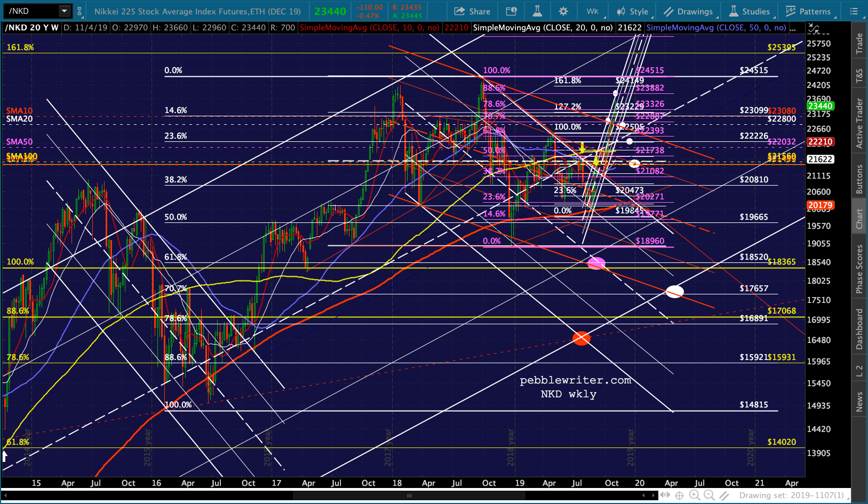This screenshot has width=868, height=504.
Task: Click the $24515 Fibonacci level label at right
Action: click(x=754, y=70)
